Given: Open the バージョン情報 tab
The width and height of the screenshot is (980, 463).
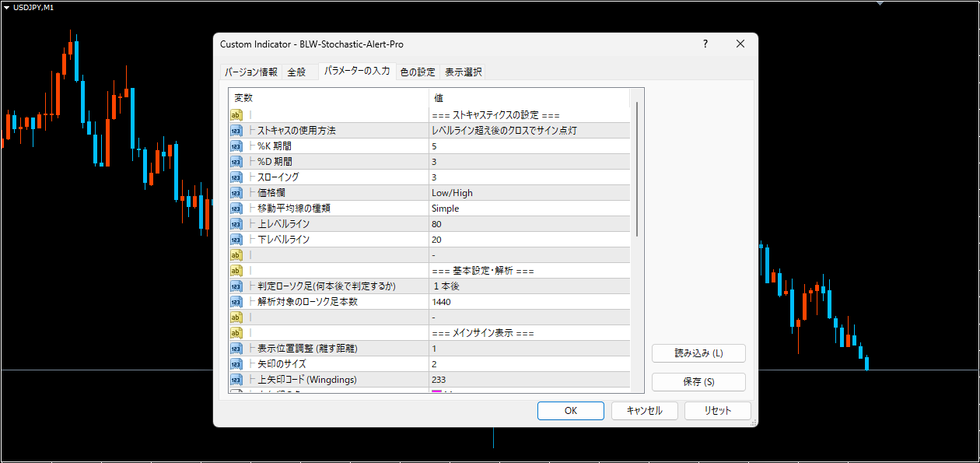Looking at the screenshot, I should [250, 72].
